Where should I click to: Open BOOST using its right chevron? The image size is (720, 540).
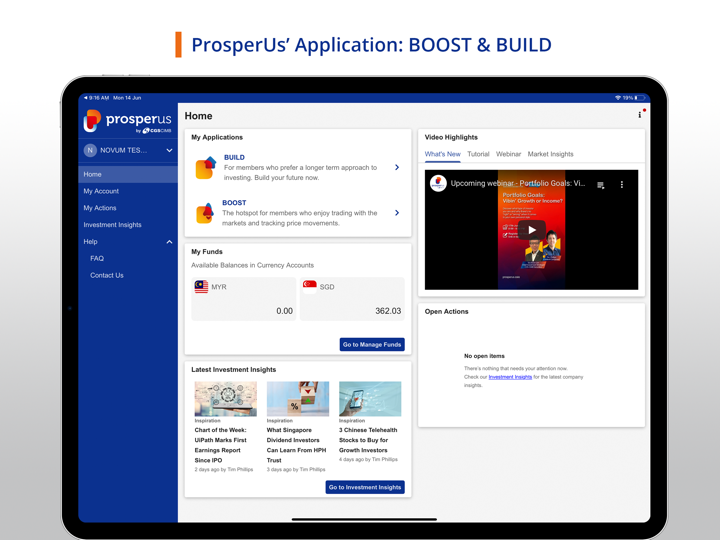click(x=397, y=213)
